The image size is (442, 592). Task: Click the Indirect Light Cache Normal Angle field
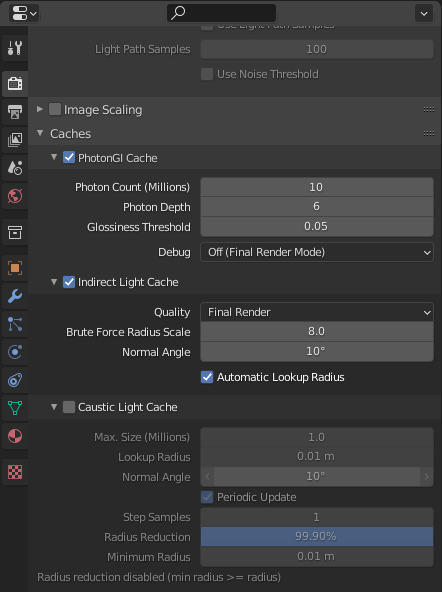[x=317, y=352]
